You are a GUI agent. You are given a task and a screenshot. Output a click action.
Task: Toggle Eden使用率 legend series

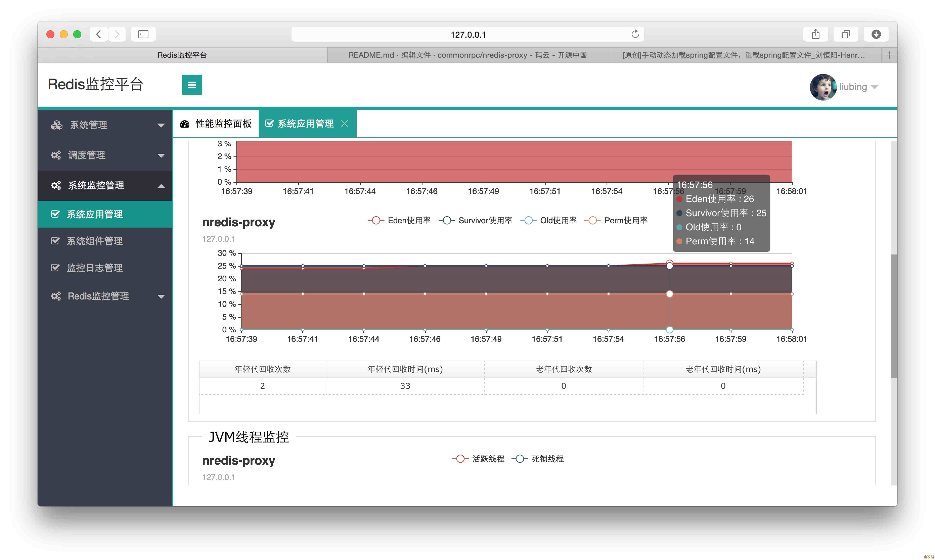[399, 220]
